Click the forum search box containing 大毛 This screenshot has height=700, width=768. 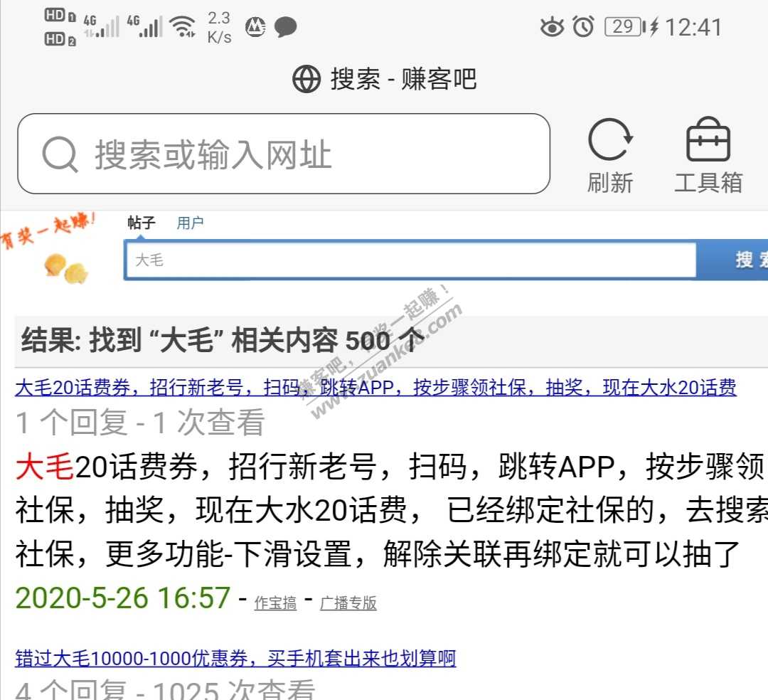pos(410,260)
